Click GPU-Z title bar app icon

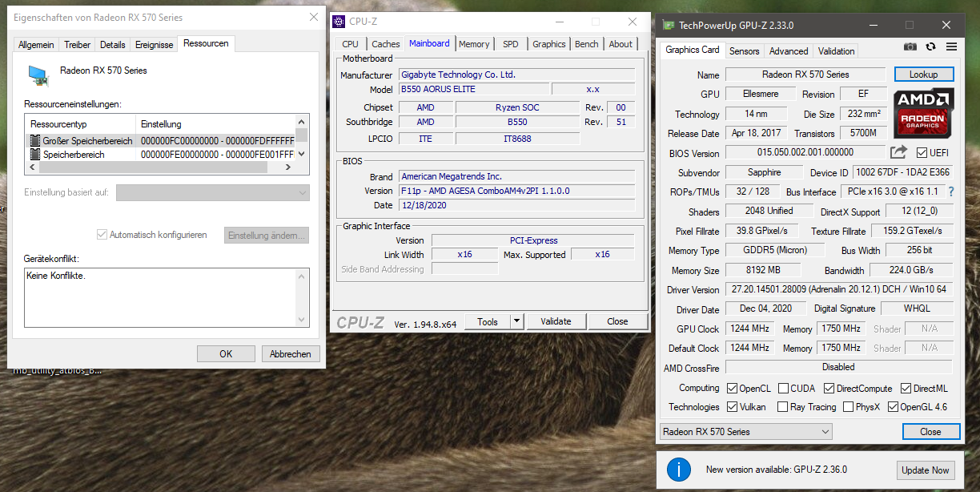pos(668,25)
